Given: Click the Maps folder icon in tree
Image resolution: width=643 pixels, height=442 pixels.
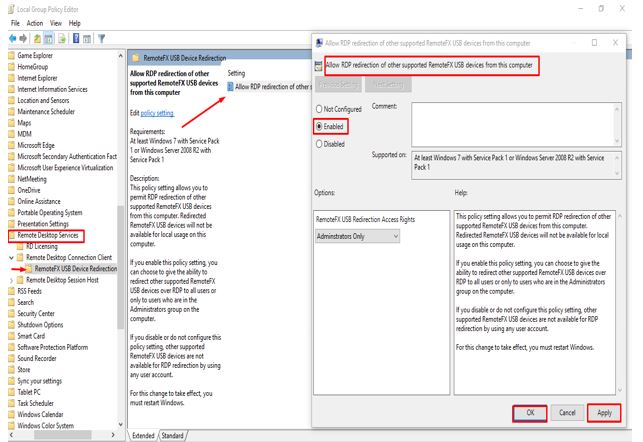Looking at the screenshot, I should click(x=12, y=123).
